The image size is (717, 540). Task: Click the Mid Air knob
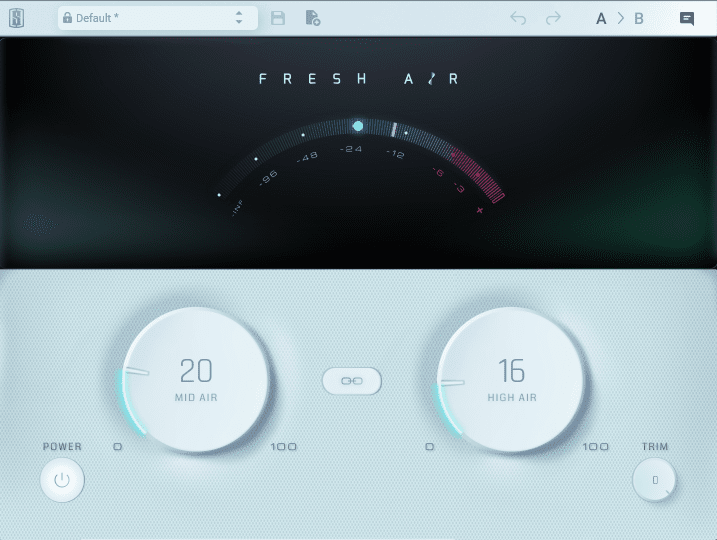197,380
